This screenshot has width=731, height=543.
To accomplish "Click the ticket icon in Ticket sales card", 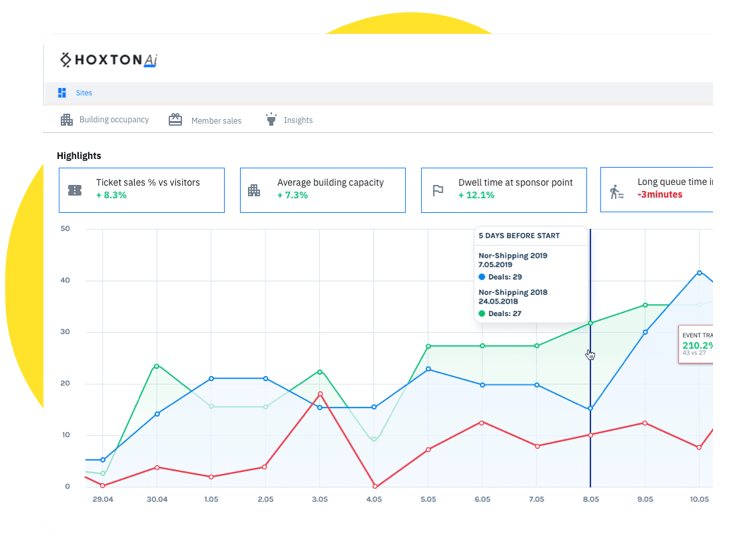I will 75,190.
